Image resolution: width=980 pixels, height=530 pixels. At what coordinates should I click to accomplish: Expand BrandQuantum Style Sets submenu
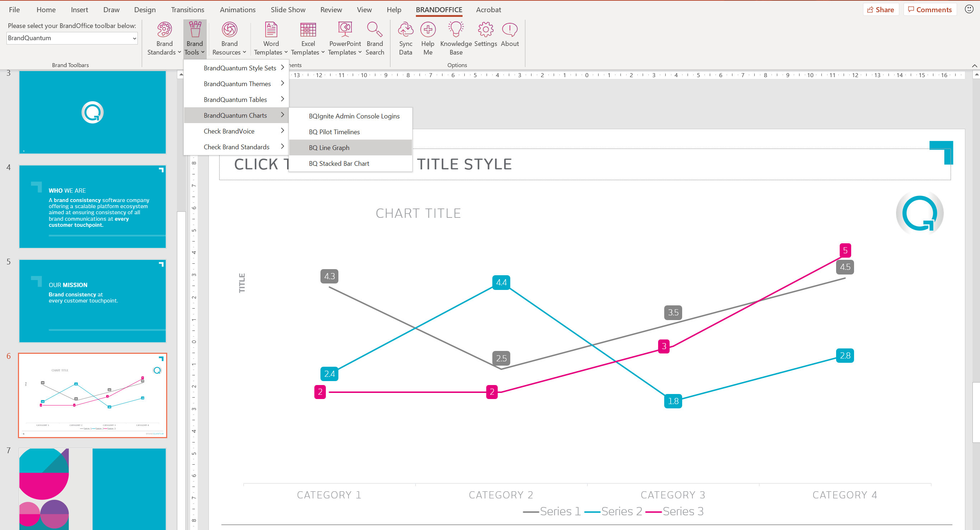pyautogui.click(x=240, y=68)
